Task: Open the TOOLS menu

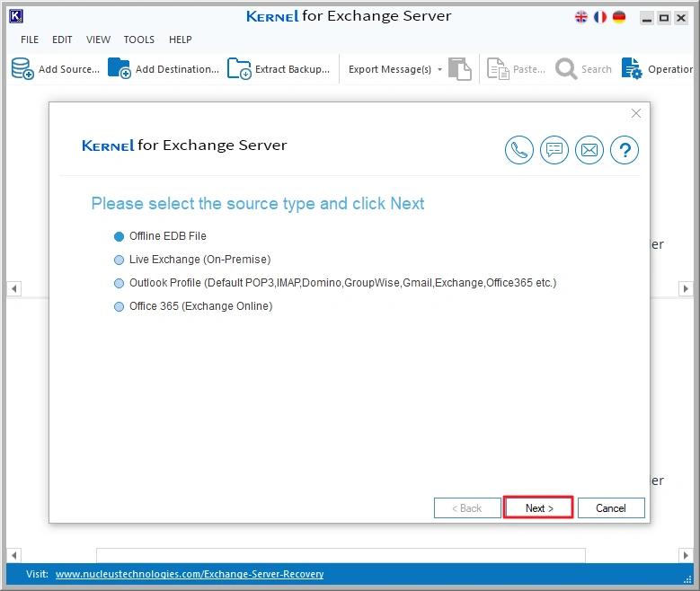Action: (139, 40)
